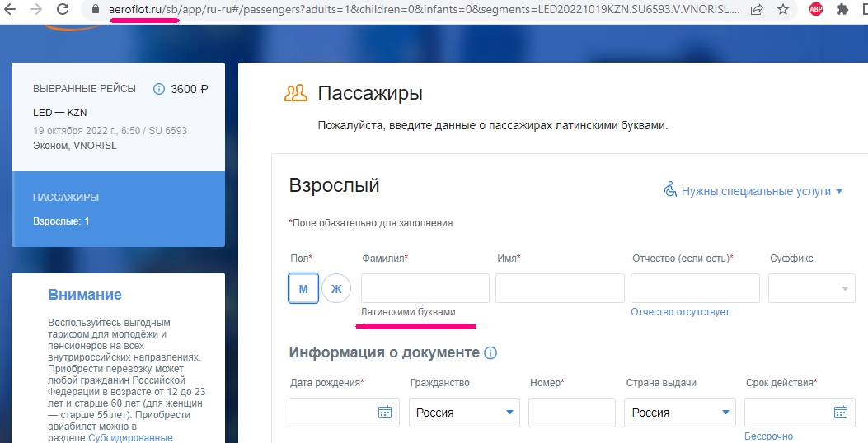Reload the page

click(x=63, y=9)
